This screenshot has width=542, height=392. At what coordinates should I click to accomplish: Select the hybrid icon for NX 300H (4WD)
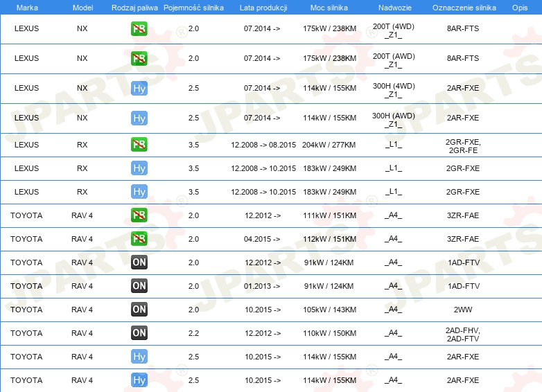[x=139, y=89]
